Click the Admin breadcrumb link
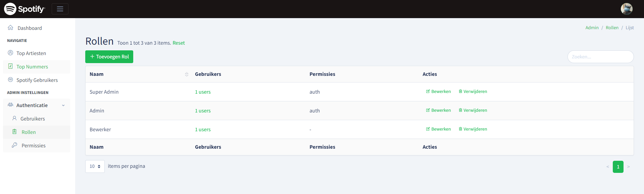Viewport: 644px width, 194px height. 592,28
